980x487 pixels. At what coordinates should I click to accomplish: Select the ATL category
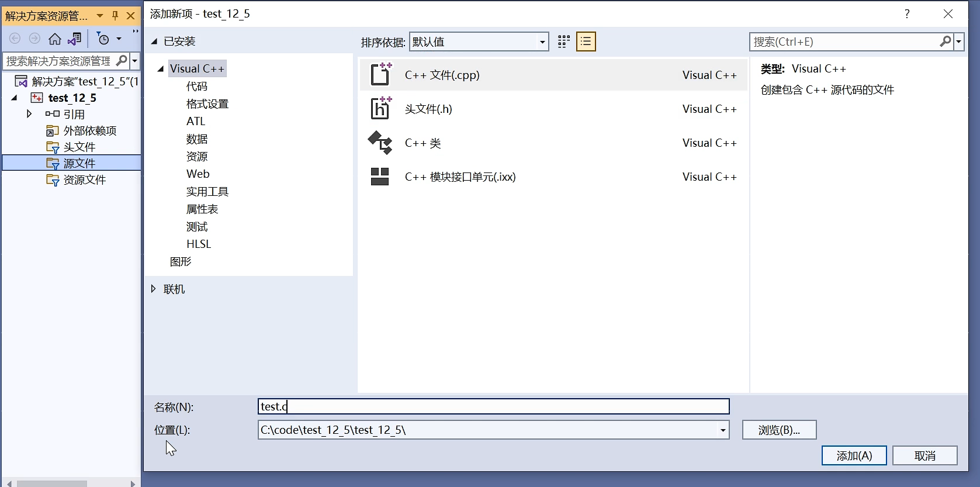coord(196,121)
